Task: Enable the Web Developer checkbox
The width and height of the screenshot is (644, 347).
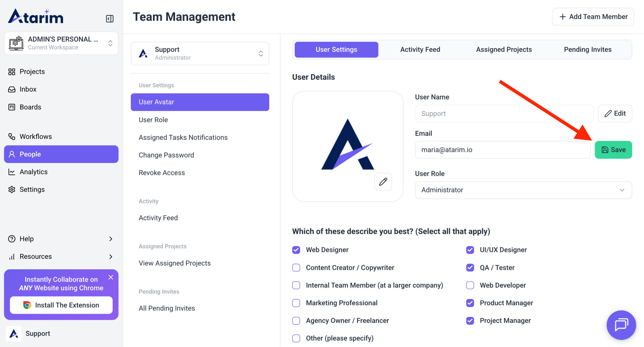Action: pyautogui.click(x=470, y=285)
